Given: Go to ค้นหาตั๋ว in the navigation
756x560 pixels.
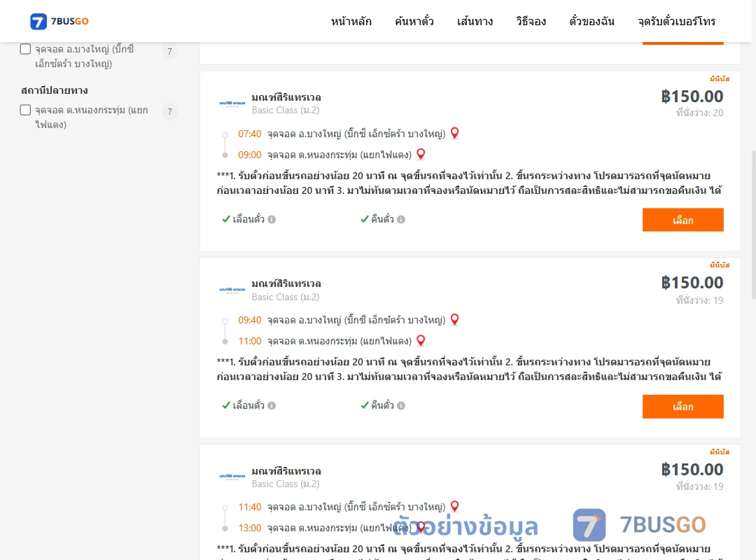Looking at the screenshot, I should click(414, 21).
